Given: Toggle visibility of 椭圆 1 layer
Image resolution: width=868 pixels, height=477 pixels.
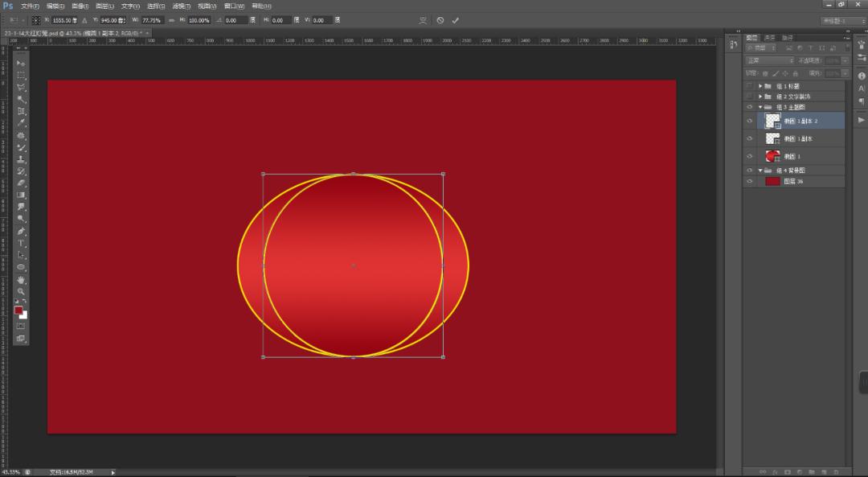Looking at the screenshot, I should click(x=749, y=156).
